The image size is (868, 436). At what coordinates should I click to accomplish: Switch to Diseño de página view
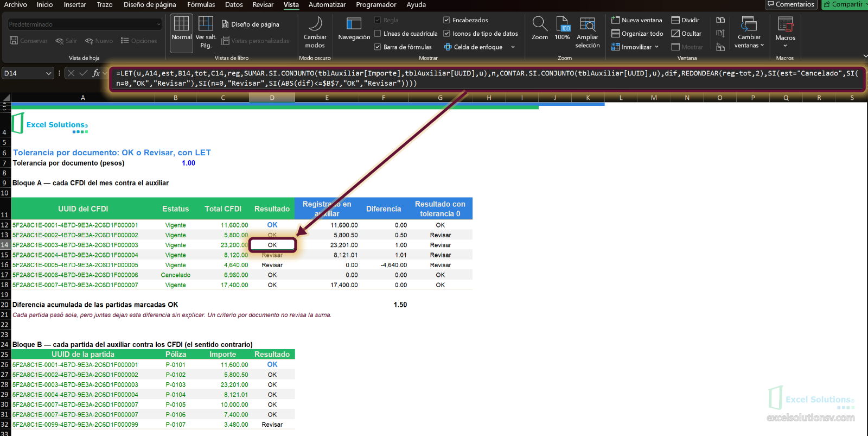pyautogui.click(x=251, y=24)
